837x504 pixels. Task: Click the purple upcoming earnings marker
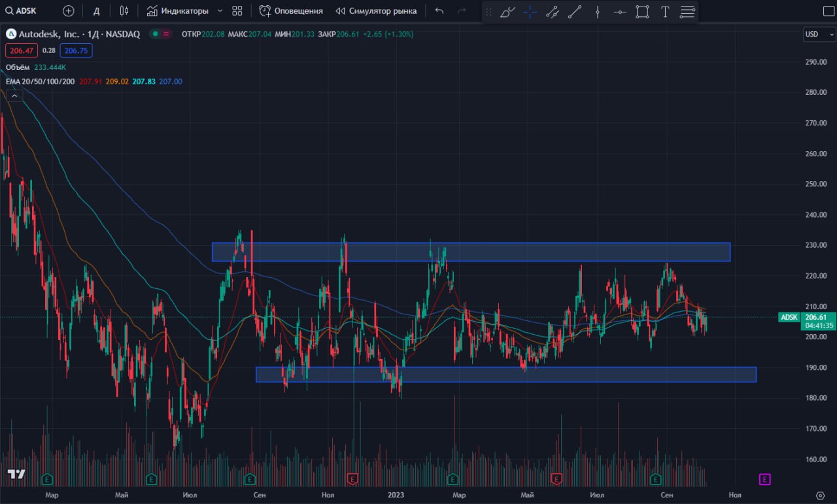point(764,480)
